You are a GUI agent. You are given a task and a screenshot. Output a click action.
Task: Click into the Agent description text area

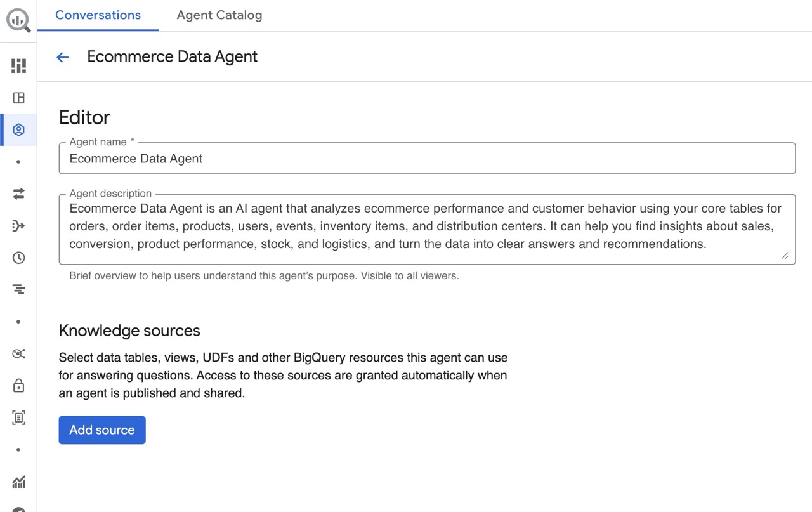click(x=426, y=226)
